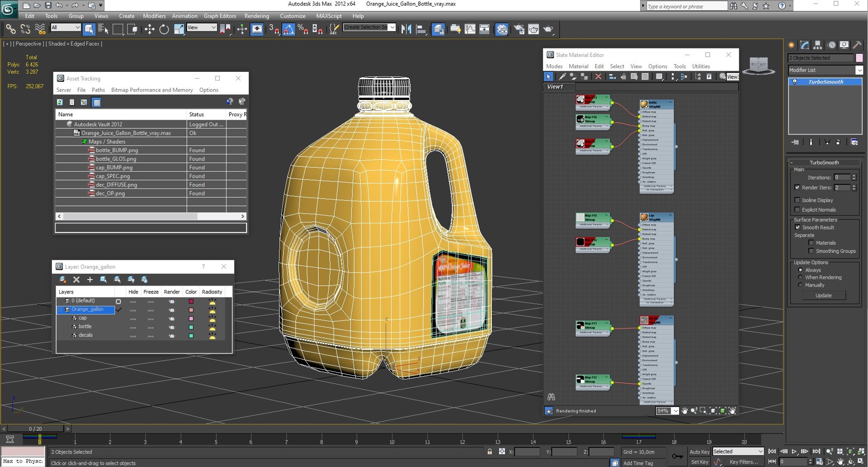
Task: Open the Align tool
Action: 421,29
